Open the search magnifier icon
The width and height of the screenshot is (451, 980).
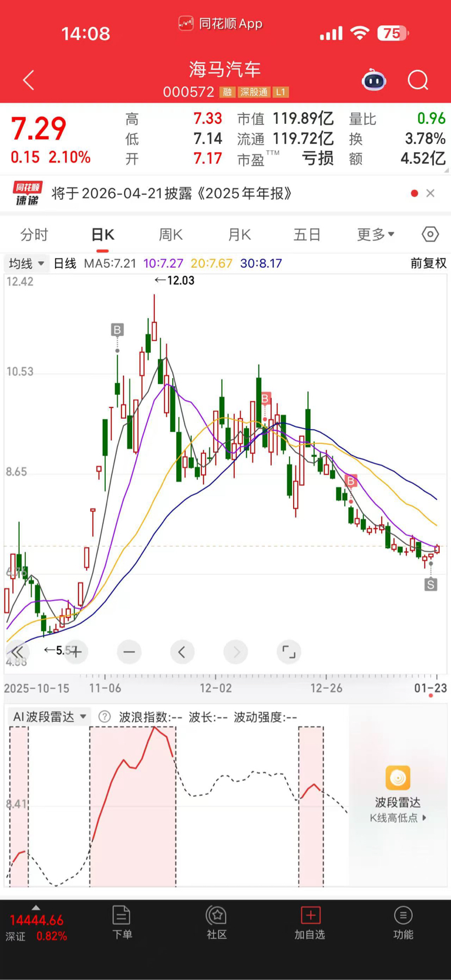coord(418,80)
